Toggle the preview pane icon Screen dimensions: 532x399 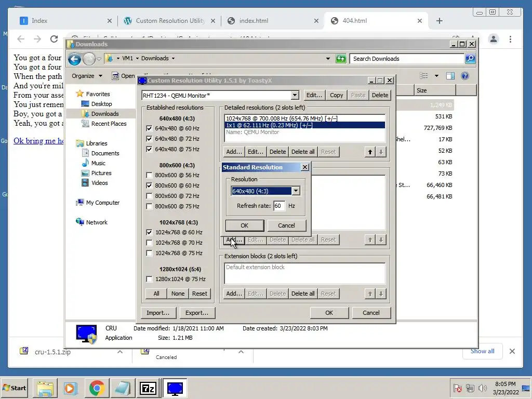pyautogui.click(x=450, y=76)
